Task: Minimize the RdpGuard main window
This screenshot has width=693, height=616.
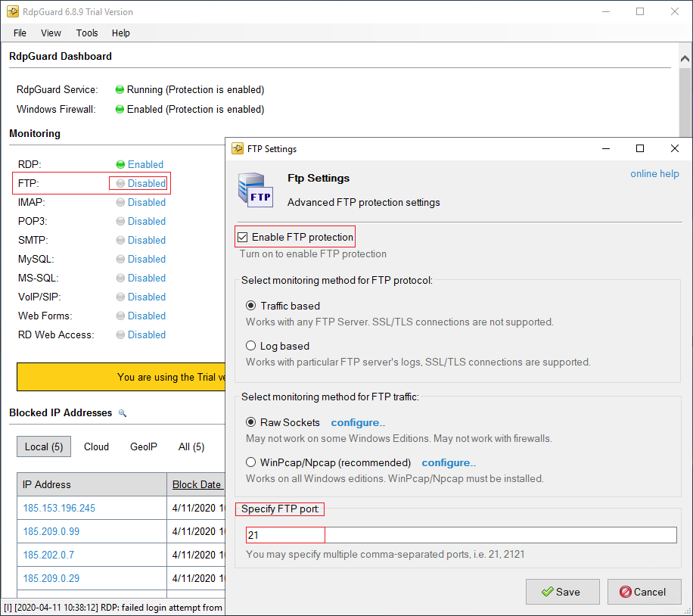Action: coord(606,11)
